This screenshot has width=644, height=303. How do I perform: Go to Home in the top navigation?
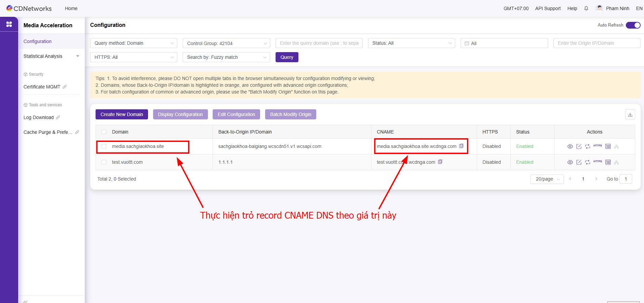tap(71, 8)
